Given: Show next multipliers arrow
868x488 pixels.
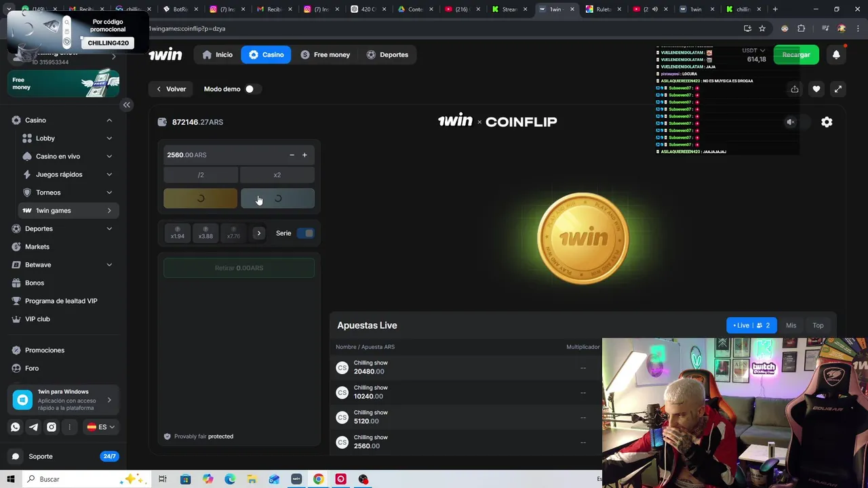Looking at the screenshot, I should click(258, 233).
